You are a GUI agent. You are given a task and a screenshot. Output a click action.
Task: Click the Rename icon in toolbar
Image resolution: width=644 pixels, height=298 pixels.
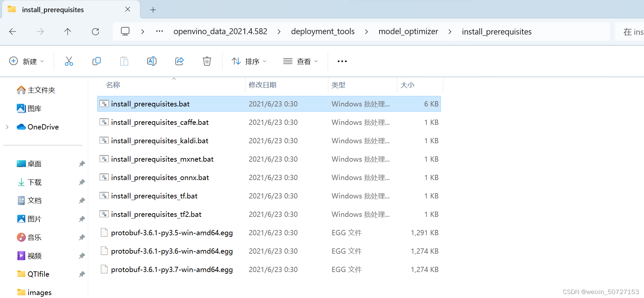coord(152,61)
